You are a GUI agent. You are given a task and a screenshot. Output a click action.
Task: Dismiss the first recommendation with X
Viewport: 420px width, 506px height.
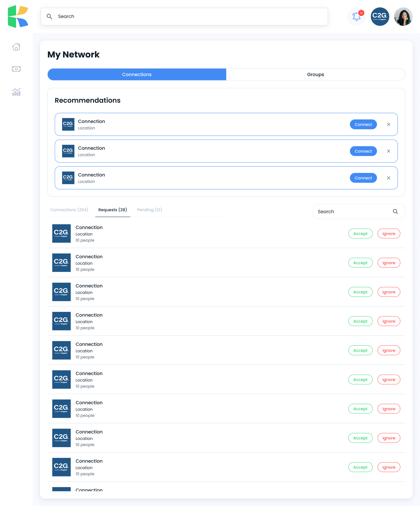coord(388,124)
